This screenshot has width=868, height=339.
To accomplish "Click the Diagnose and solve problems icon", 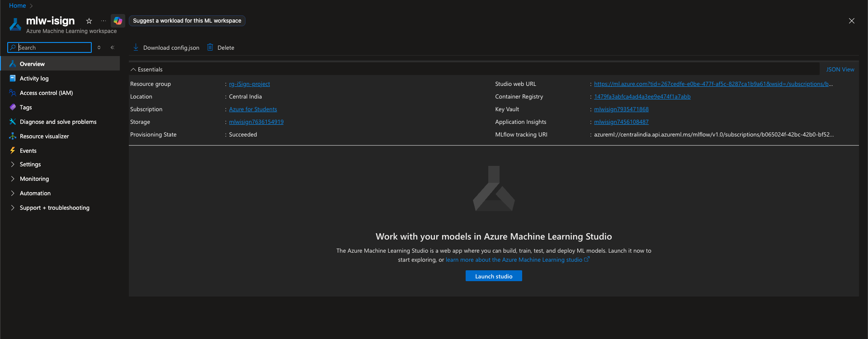I will pyautogui.click(x=13, y=122).
